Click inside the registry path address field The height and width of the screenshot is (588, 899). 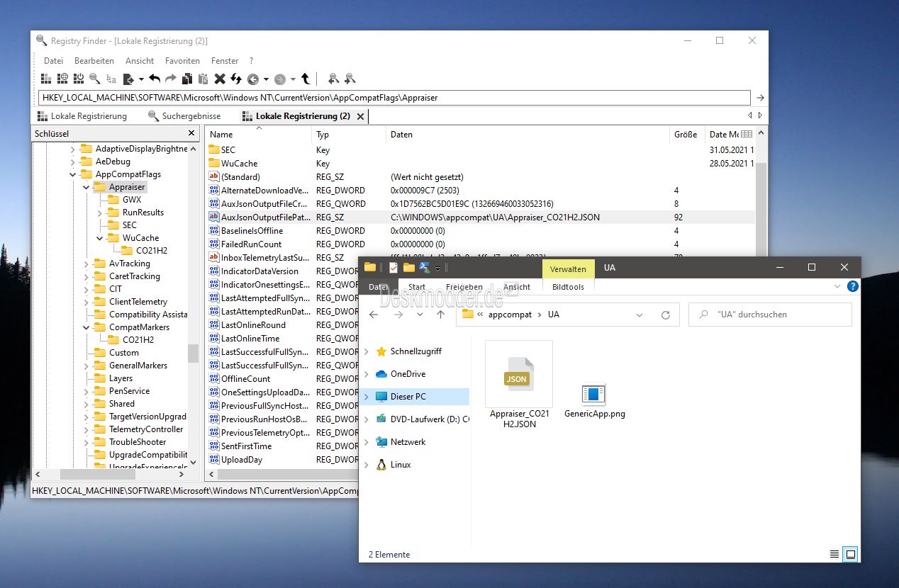point(394,98)
